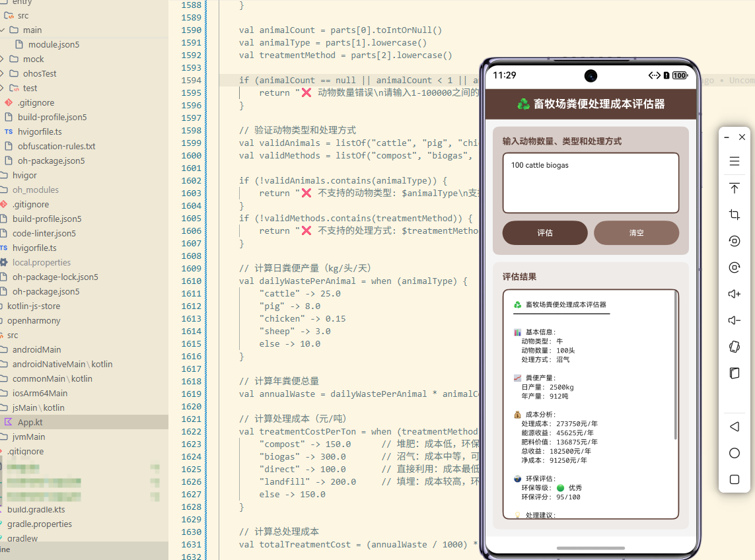Click the shake device icon
This screenshot has height=560, width=755.
pos(734,347)
